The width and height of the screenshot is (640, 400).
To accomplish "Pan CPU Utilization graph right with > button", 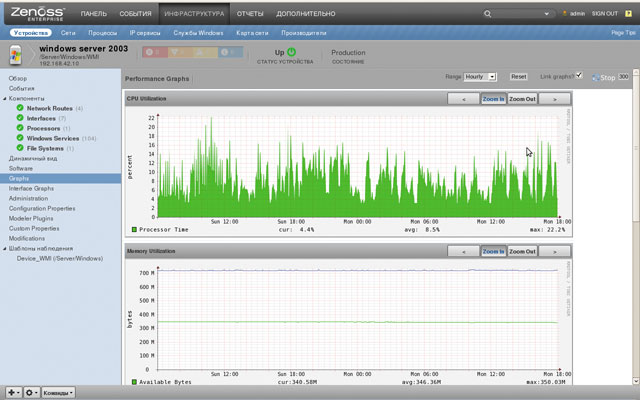I will pos(554,99).
